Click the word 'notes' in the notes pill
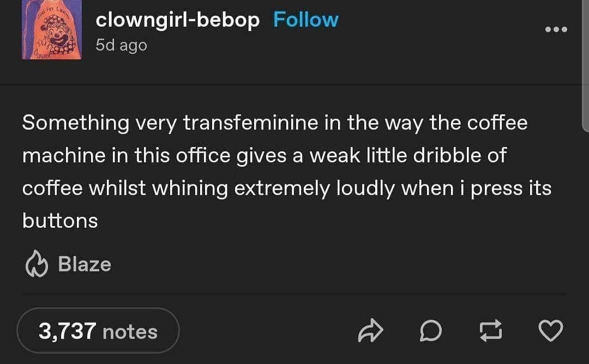The width and height of the screenshot is (589, 364). [130, 331]
